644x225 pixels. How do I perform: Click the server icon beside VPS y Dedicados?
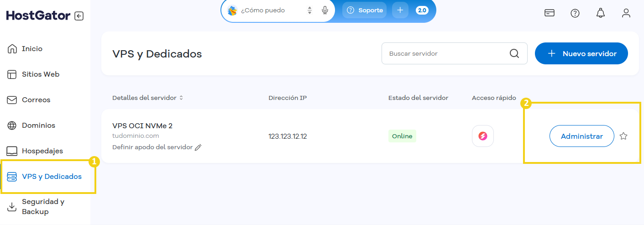[x=12, y=177]
